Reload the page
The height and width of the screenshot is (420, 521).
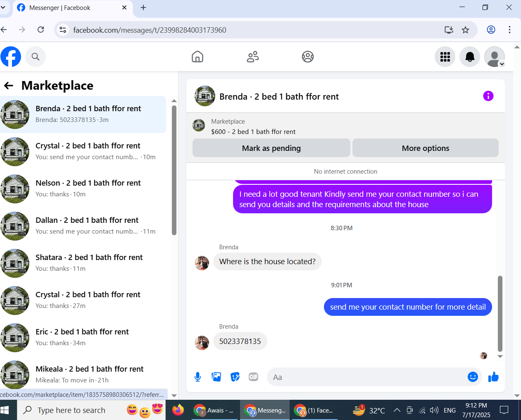click(x=40, y=30)
